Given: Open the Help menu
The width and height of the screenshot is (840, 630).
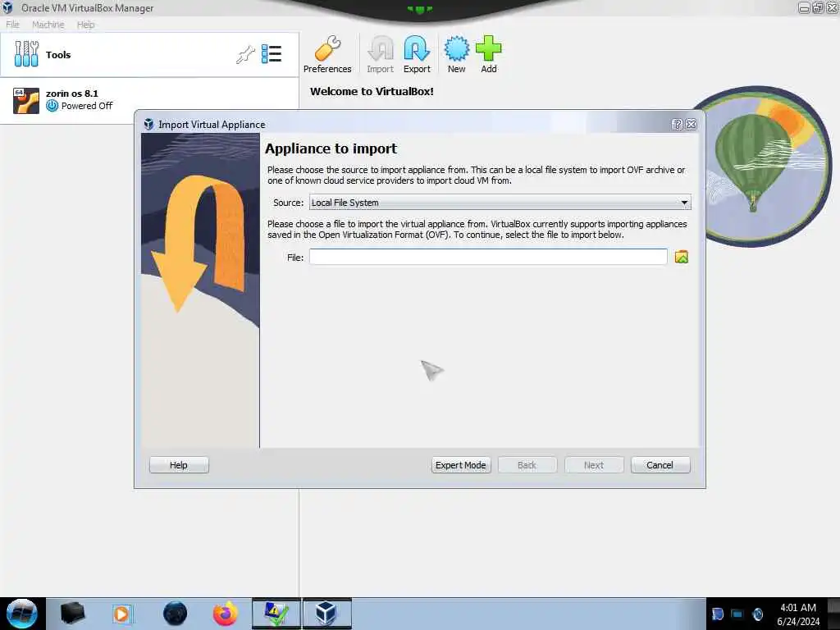Looking at the screenshot, I should point(85,25).
